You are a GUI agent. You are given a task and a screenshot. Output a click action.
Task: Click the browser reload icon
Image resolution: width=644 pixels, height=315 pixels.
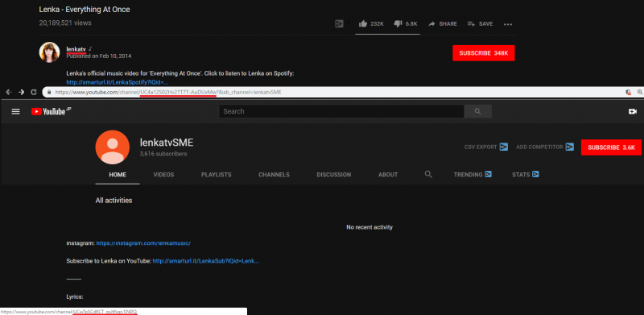coord(34,92)
